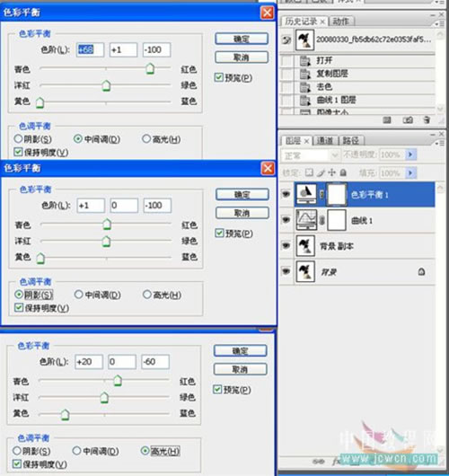Click the 曲线 1 curves adjustment icon
Image resolution: width=449 pixels, height=476 pixels.
(306, 220)
